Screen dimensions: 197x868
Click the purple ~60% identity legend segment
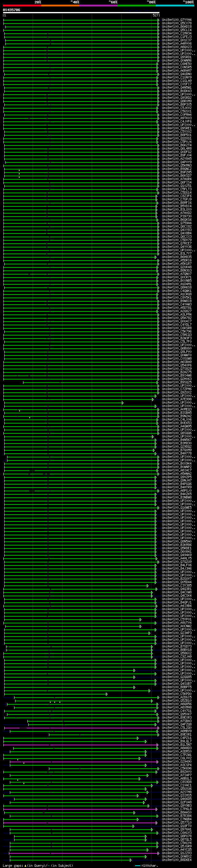click(x=98, y=6)
